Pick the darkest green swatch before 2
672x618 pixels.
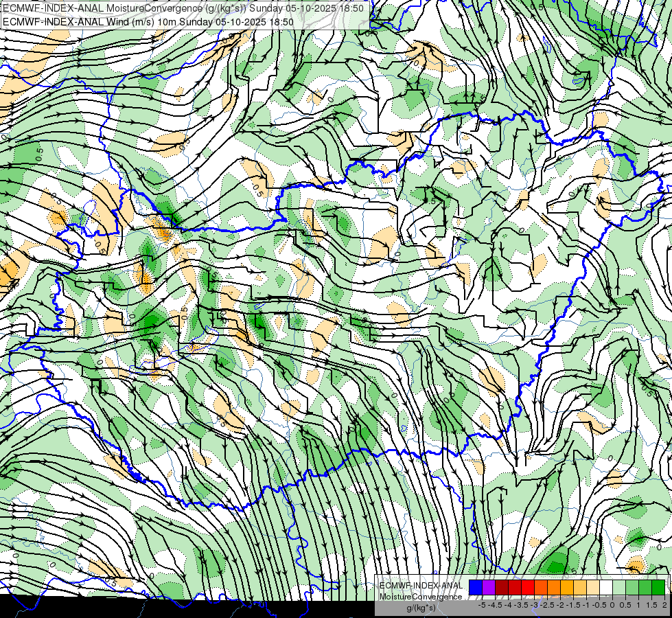[658, 588]
